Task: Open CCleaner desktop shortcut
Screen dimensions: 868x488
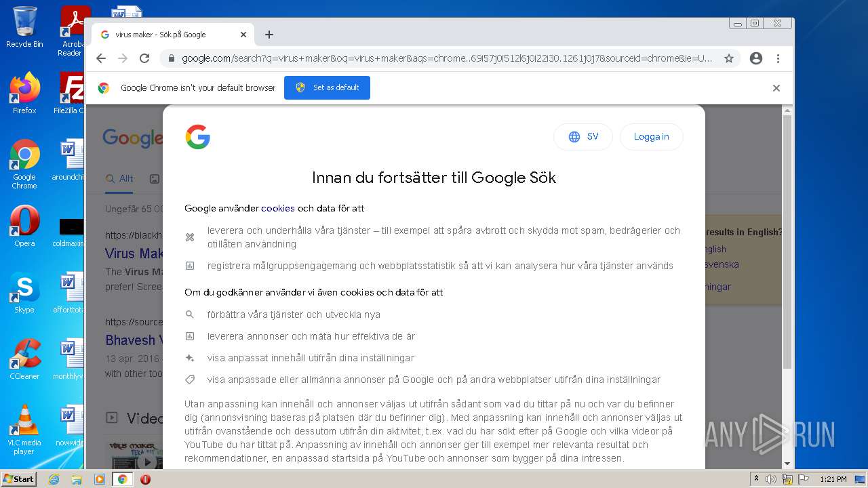Action: tap(24, 359)
